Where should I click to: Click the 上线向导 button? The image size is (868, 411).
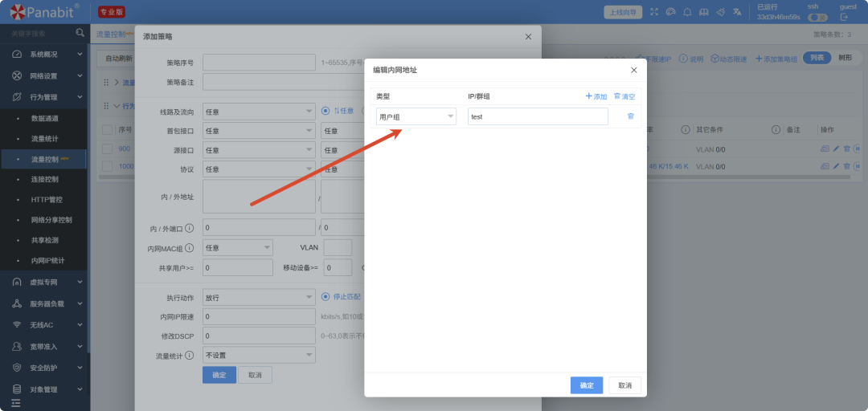pos(623,12)
